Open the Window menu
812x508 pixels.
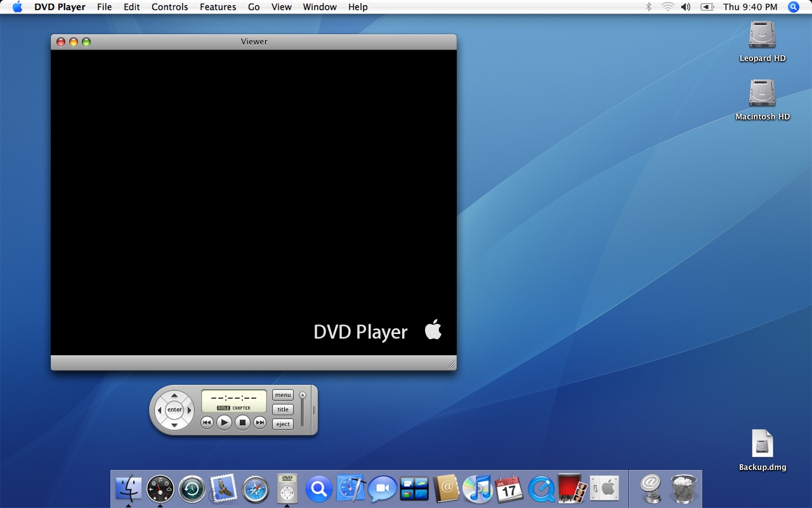pyautogui.click(x=320, y=7)
